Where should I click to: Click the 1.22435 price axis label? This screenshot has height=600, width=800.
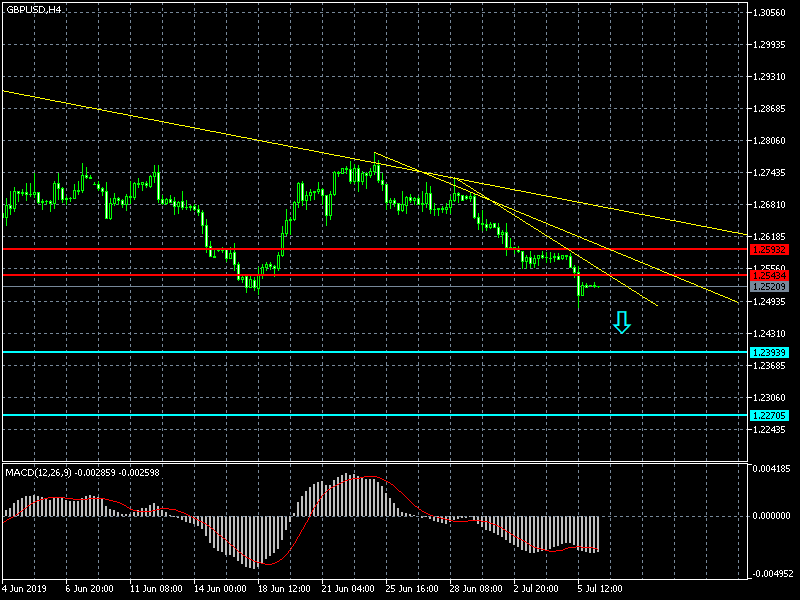(x=769, y=430)
